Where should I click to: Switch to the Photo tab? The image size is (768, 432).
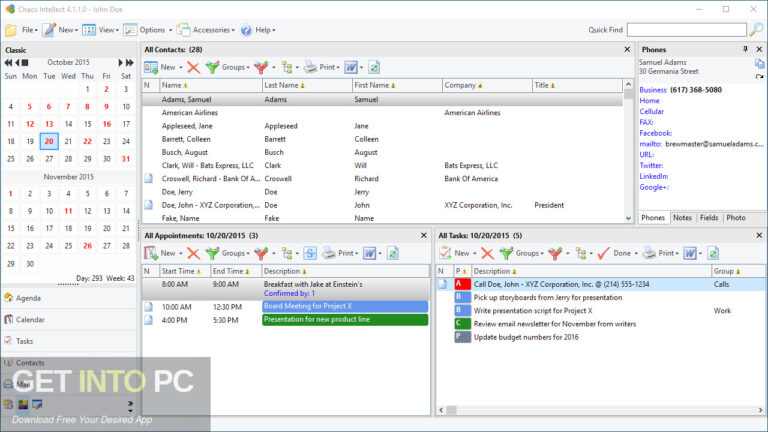[x=736, y=218]
